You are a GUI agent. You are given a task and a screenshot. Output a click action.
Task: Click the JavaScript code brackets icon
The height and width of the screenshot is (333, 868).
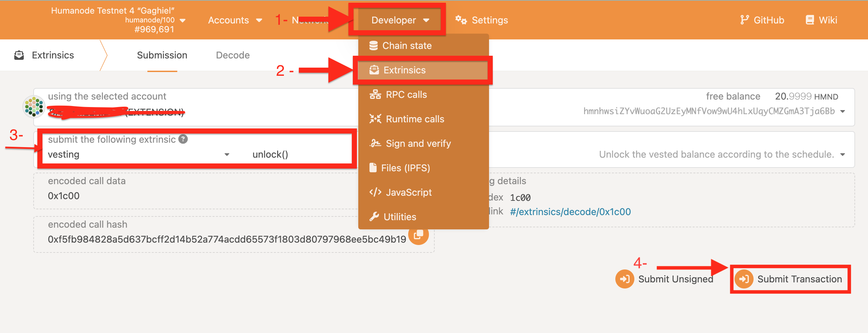click(x=375, y=192)
